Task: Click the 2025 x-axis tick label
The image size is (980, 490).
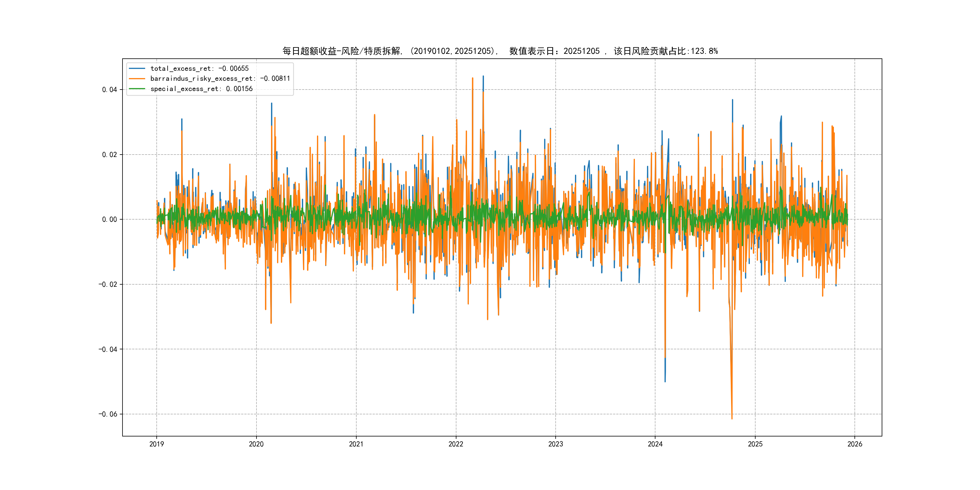Action: pos(755,444)
